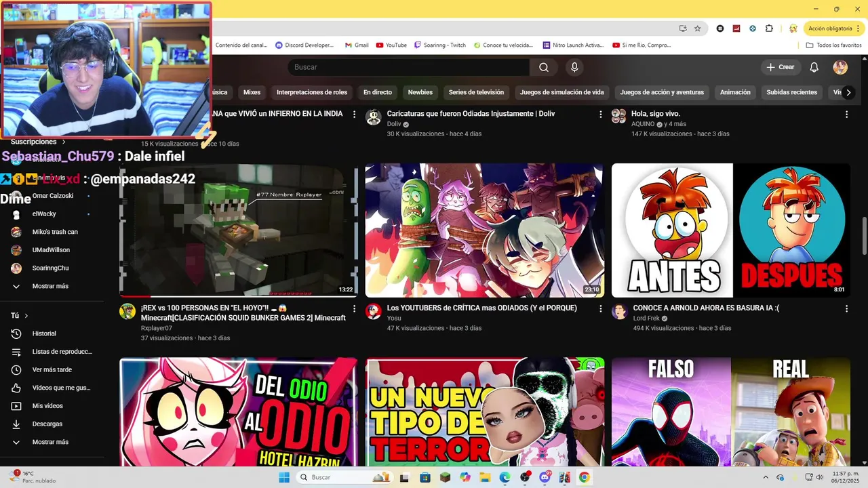
Task: Click inside the YouTube search field
Action: click(409, 67)
